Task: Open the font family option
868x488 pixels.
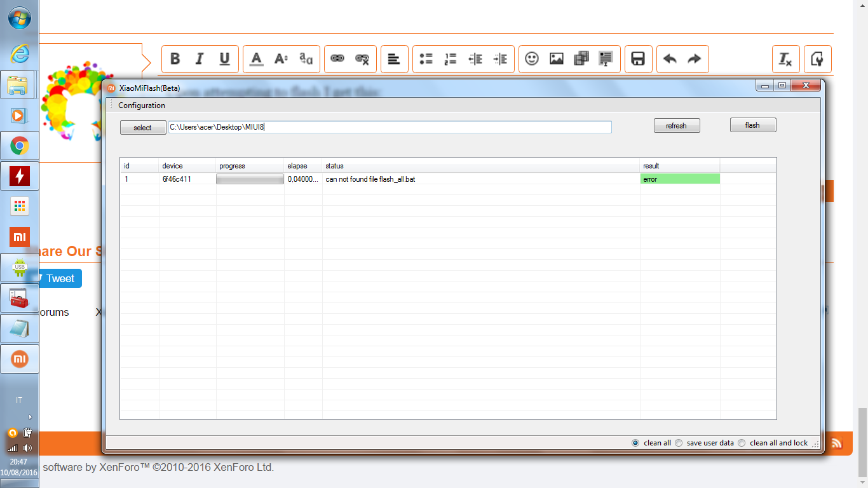Action: coord(306,59)
